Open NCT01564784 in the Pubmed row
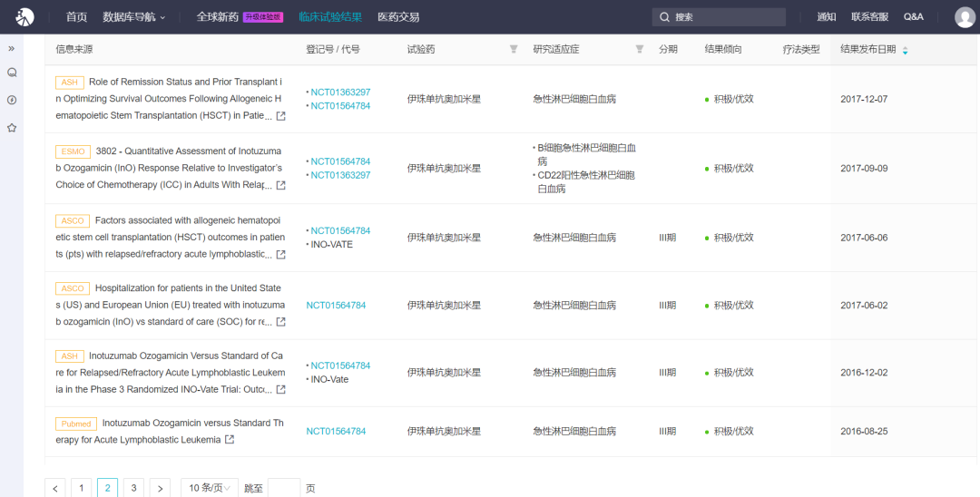The image size is (980, 497). pyautogui.click(x=336, y=431)
